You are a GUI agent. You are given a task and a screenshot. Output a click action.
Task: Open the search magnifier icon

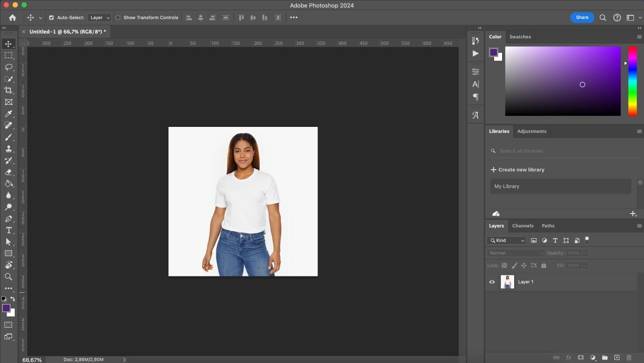[603, 18]
